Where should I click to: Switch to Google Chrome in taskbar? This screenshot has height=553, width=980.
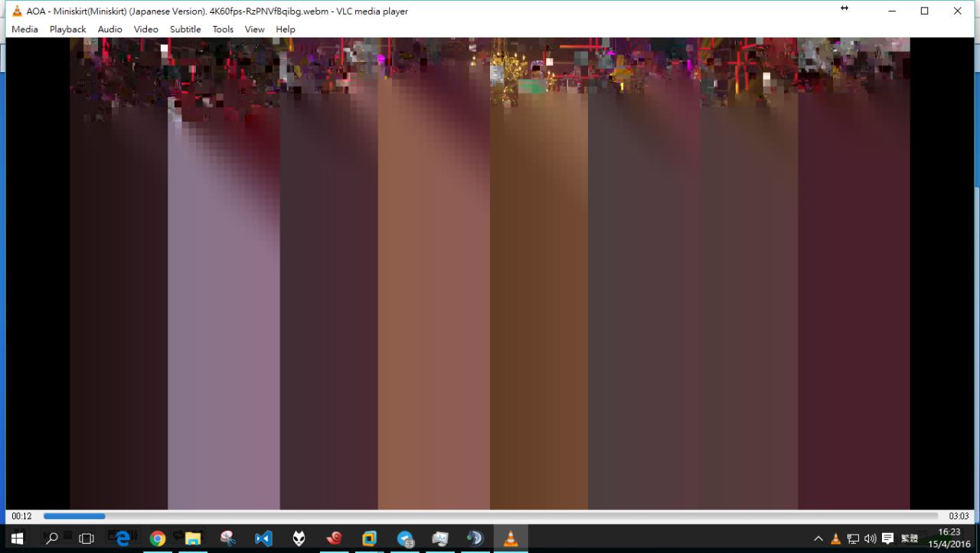click(158, 538)
